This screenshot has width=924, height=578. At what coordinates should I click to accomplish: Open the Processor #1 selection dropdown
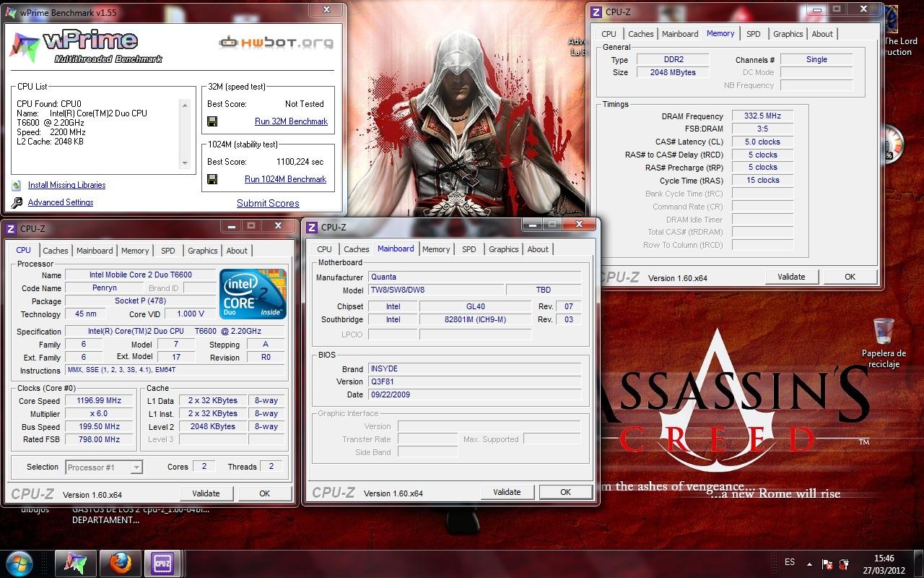(104, 467)
